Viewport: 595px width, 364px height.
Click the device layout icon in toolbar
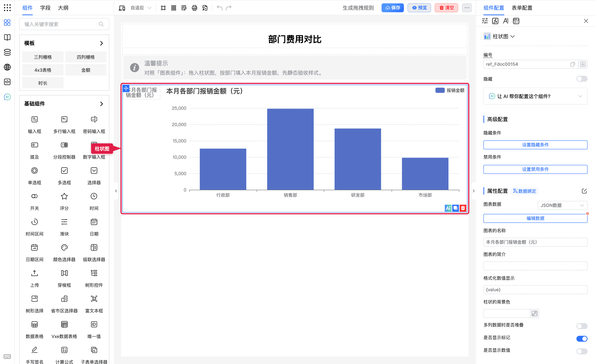(122, 8)
